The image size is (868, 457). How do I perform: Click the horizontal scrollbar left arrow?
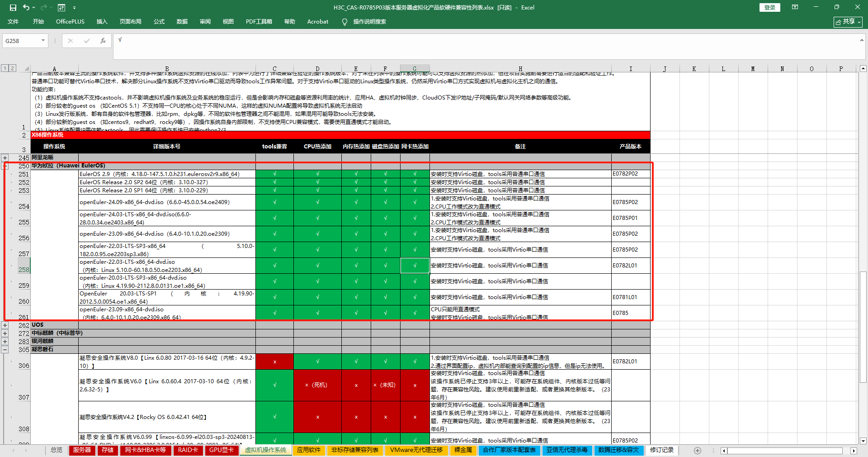[x=724, y=451]
